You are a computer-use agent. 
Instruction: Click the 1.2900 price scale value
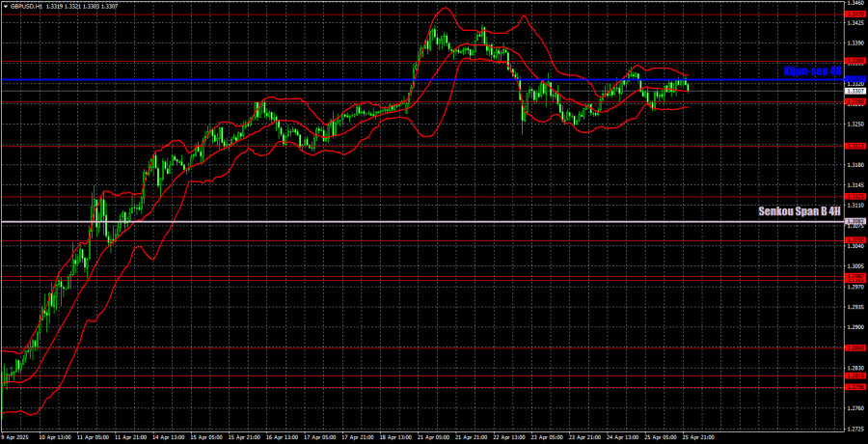pyautogui.click(x=855, y=327)
